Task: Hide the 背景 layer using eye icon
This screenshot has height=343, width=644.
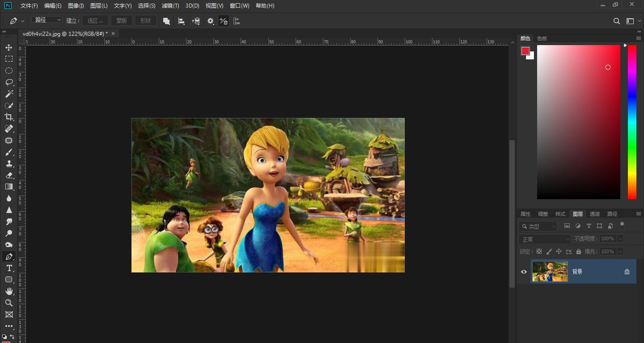Action: 524,272
